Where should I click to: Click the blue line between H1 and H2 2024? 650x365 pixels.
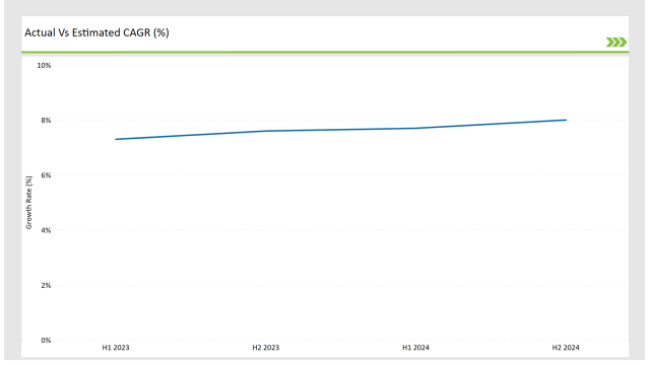click(x=491, y=124)
